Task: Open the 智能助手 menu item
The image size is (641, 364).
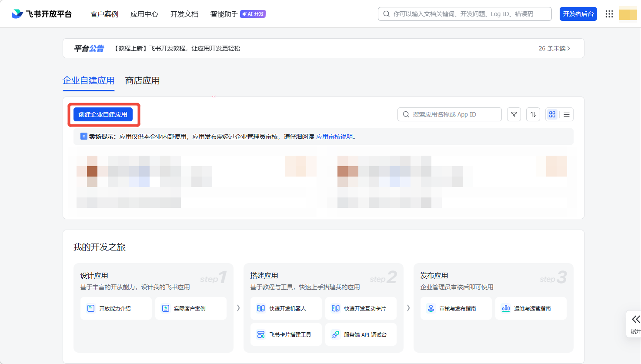Action: pos(224,14)
